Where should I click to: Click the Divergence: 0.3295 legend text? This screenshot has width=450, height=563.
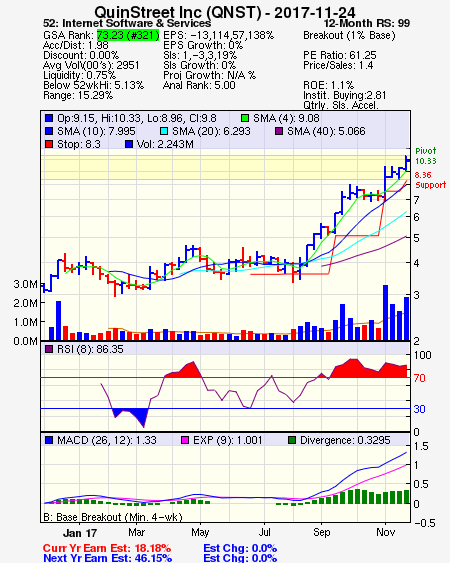tap(345, 440)
